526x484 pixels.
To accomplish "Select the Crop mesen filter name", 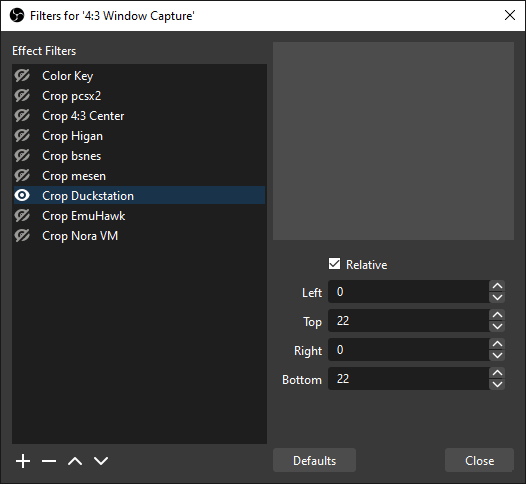I will (x=74, y=176).
